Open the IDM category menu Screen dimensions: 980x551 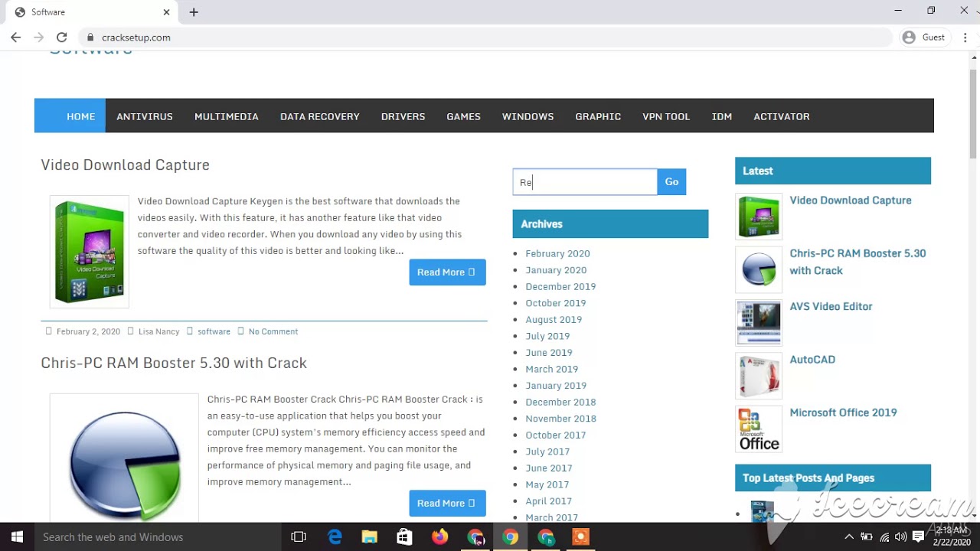click(722, 116)
